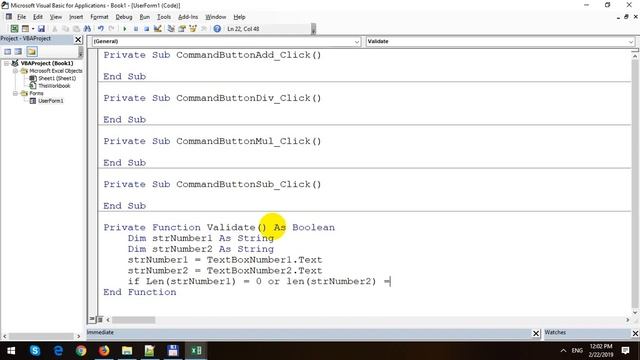The width and height of the screenshot is (640, 360).
Task: Click the Cut scissors icon
Action: pos(55,29)
